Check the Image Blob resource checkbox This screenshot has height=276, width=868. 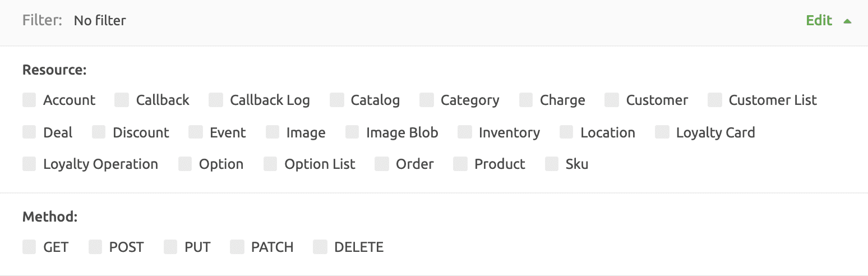352,132
